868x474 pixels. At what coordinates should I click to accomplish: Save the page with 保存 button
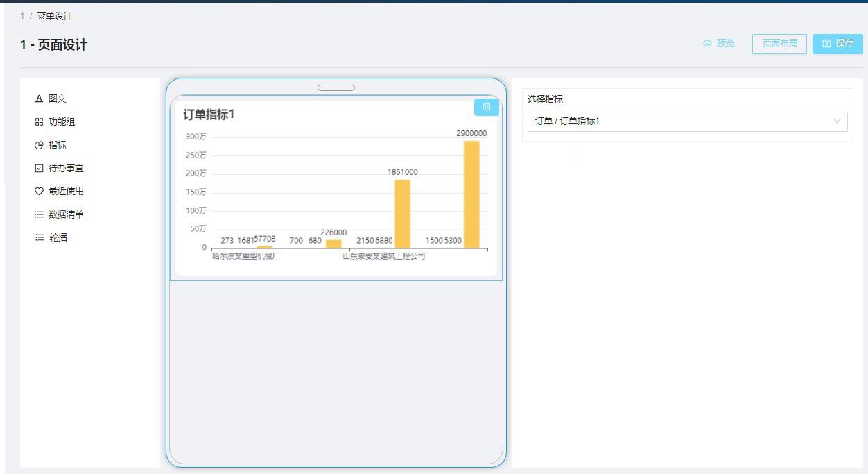tap(837, 44)
